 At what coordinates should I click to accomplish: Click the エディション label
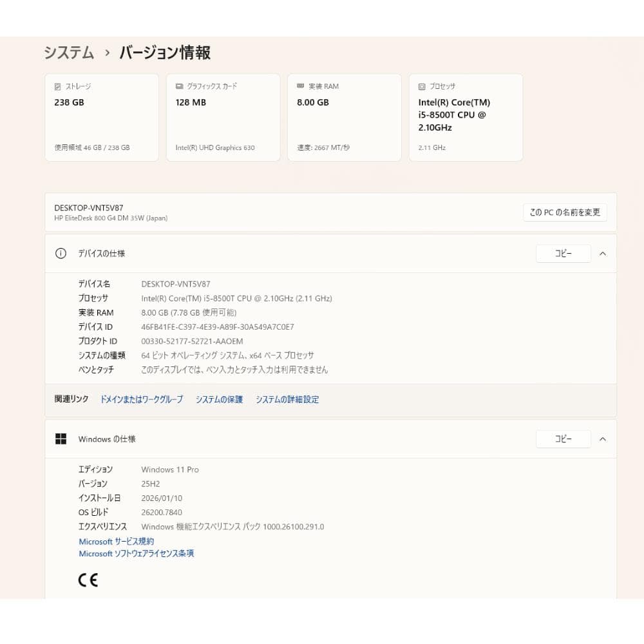[95, 469]
